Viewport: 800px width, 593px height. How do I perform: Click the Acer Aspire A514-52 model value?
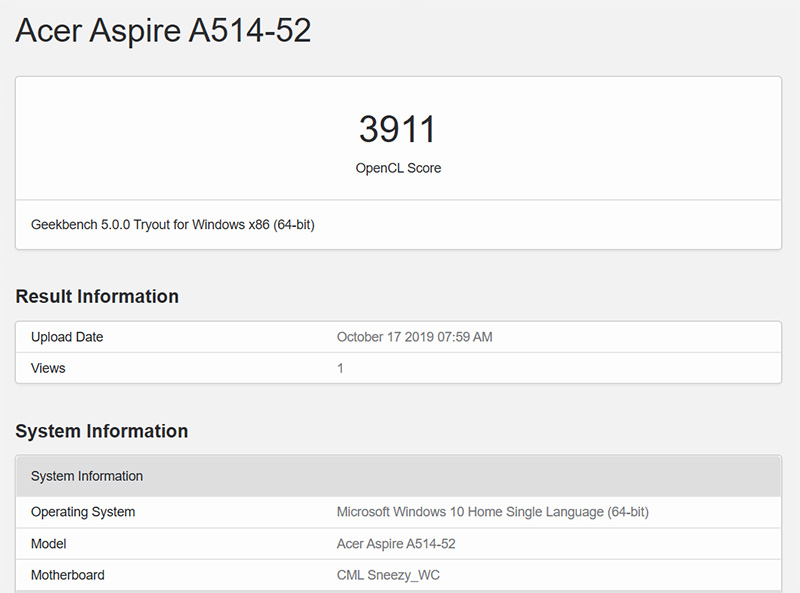[x=396, y=544]
